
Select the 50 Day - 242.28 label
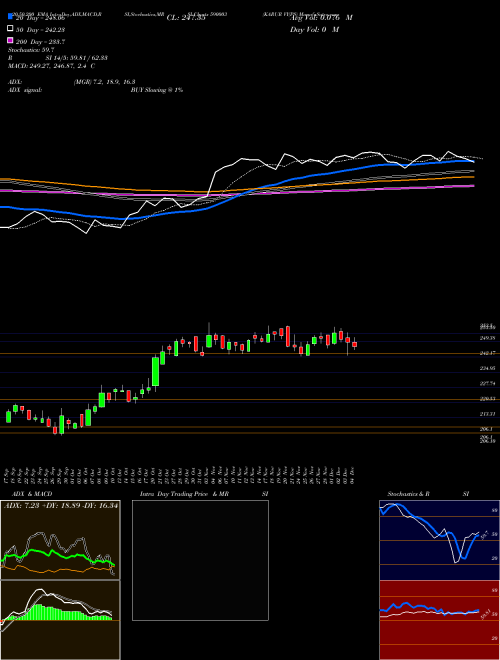click(x=40, y=29)
